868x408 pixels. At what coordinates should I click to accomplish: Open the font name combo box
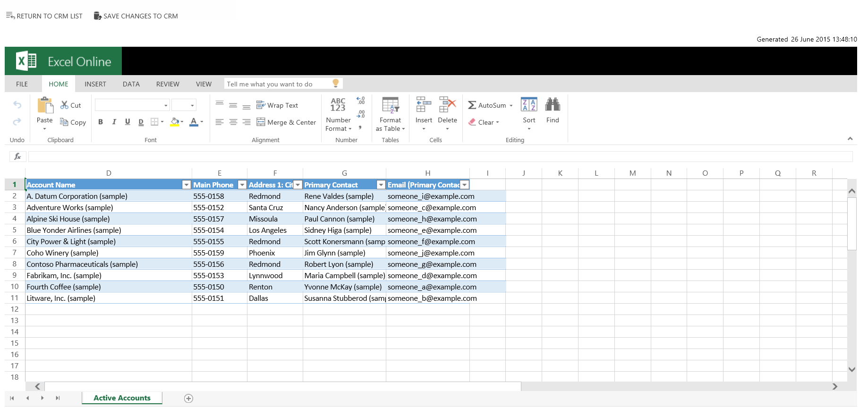[x=132, y=105]
